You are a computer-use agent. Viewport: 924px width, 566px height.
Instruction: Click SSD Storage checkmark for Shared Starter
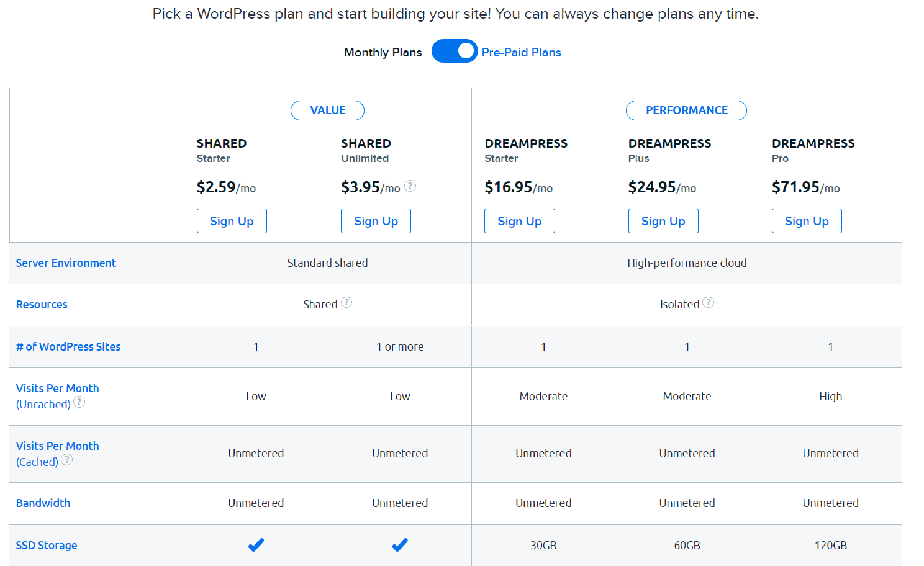[x=256, y=545]
